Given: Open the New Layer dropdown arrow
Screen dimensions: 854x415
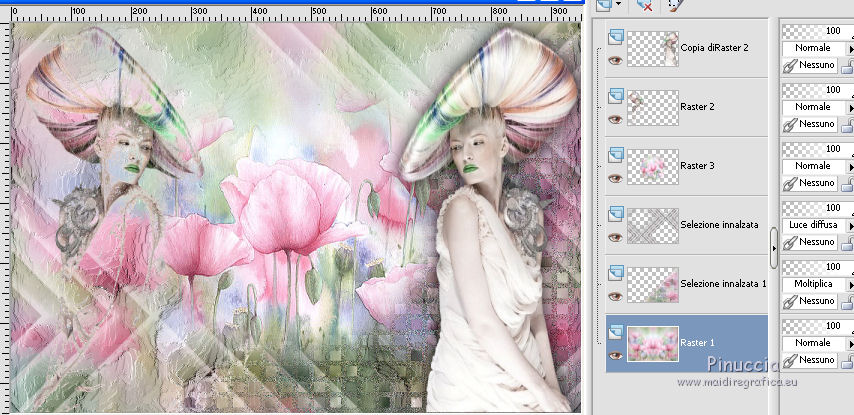Looking at the screenshot, I should click(618, 4).
